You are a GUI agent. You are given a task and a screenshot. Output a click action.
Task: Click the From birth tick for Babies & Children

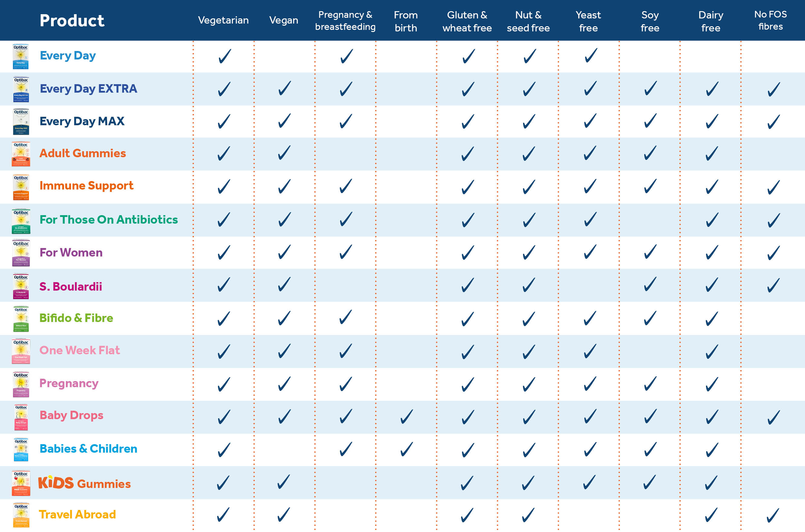pos(407,449)
